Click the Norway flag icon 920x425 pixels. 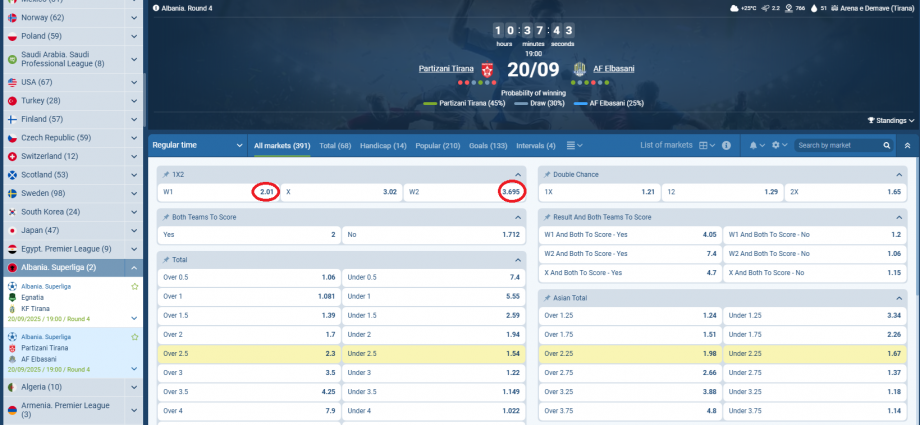tap(12, 18)
